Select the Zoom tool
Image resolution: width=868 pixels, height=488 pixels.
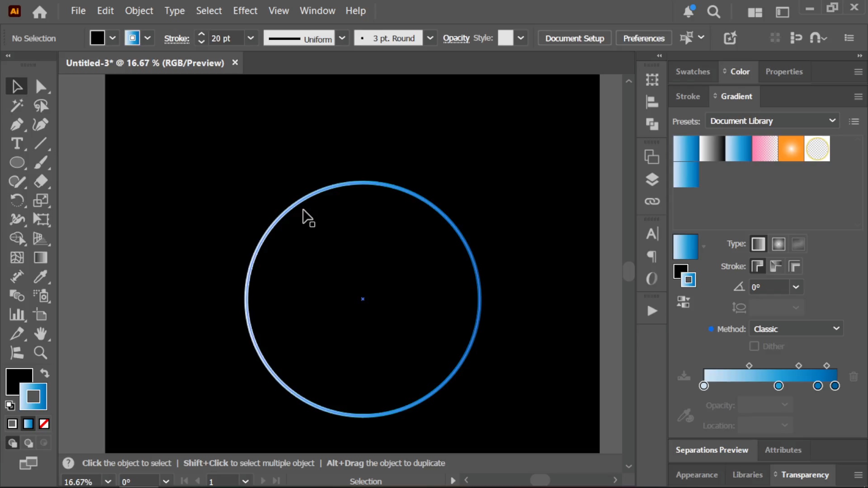41,352
